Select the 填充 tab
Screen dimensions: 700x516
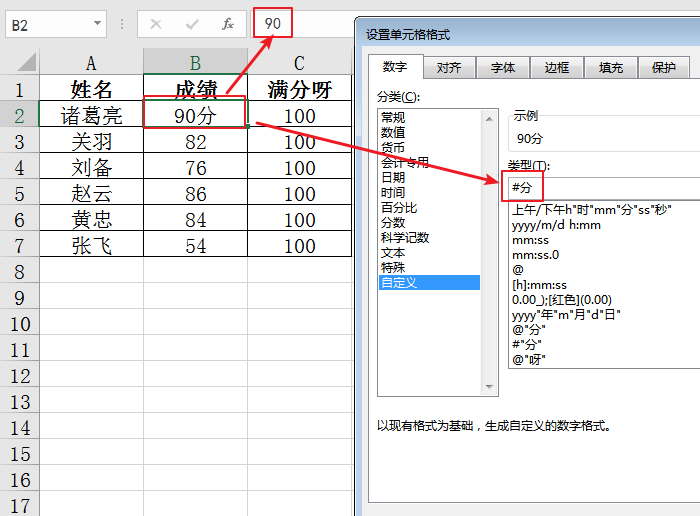tap(611, 68)
